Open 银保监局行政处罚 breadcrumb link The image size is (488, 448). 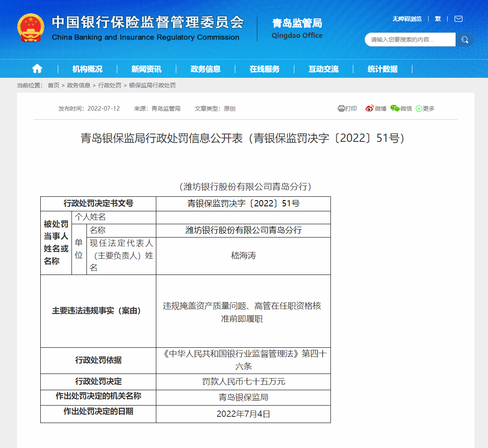pos(152,85)
